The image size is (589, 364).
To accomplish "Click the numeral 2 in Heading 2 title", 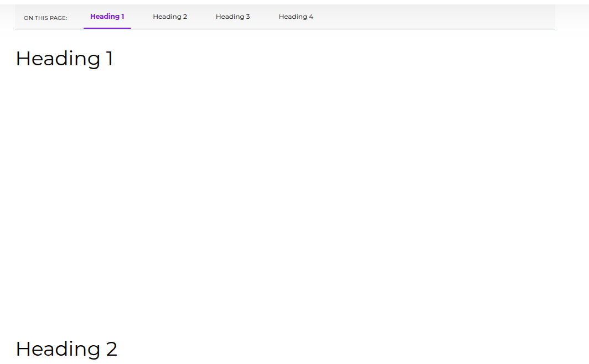I will pos(111,349).
